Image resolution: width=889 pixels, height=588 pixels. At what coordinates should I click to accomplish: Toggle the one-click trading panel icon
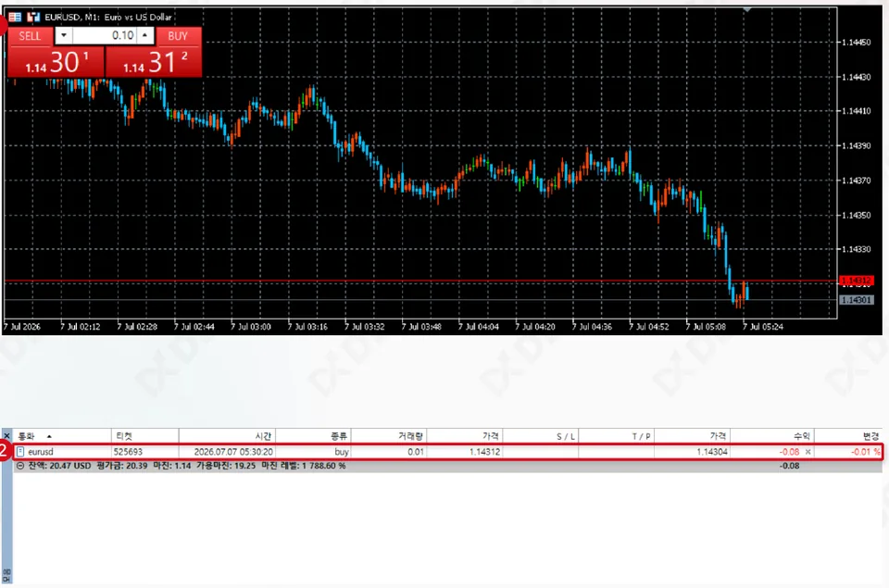[15, 17]
